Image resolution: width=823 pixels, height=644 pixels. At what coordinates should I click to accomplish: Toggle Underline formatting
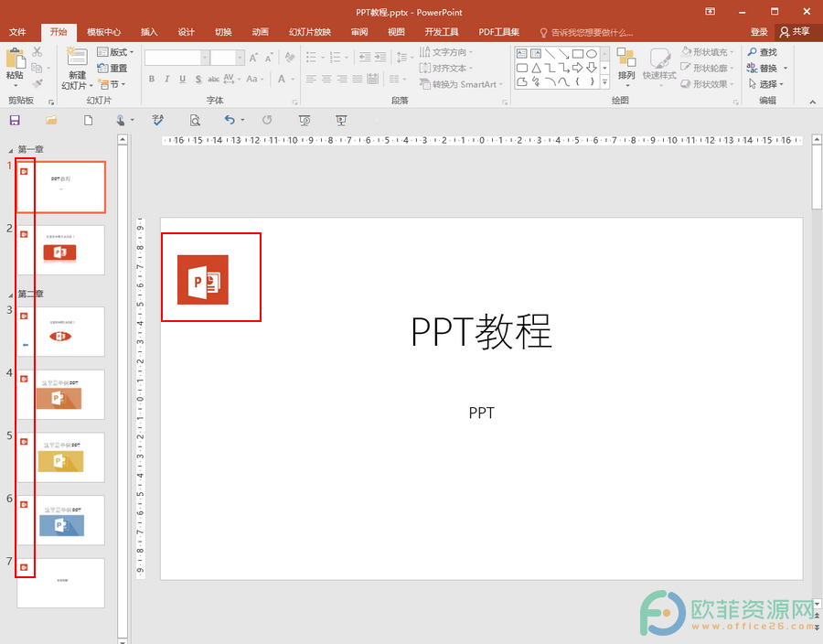click(x=182, y=80)
